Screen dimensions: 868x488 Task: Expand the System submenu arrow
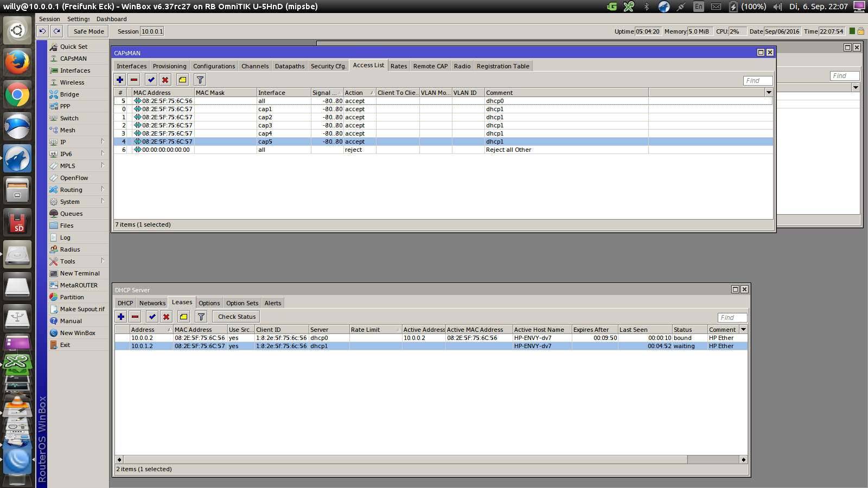pyautogui.click(x=103, y=201)
